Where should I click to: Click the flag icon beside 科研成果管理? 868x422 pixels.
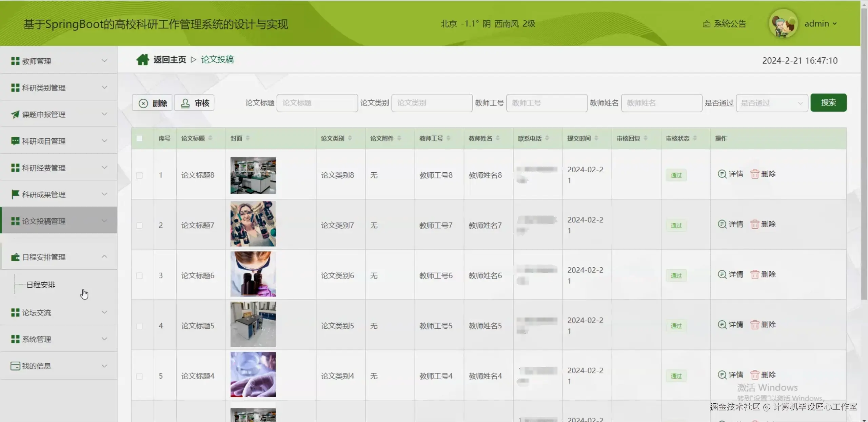coord(15,194)
